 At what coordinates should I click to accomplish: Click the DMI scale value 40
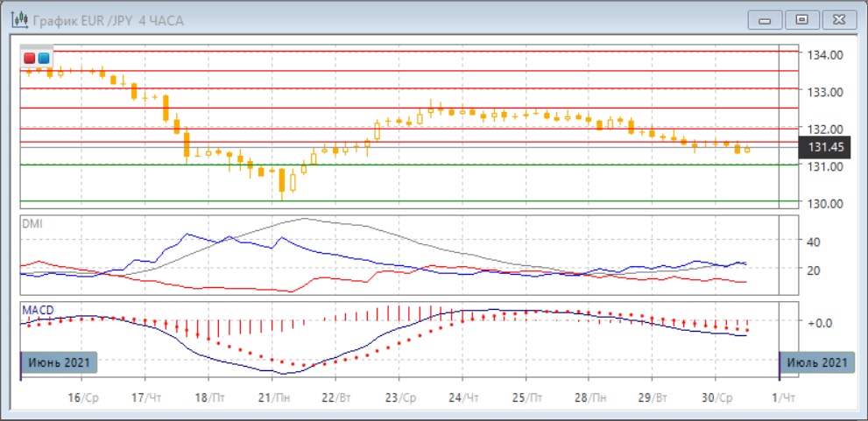pos(812,242)
